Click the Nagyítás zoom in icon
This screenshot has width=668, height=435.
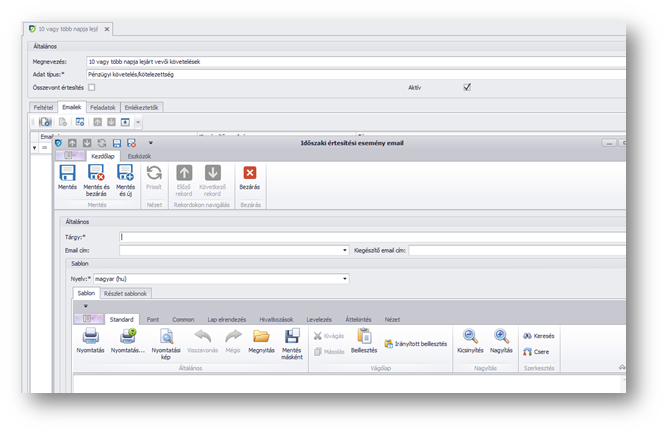(501, 337)
